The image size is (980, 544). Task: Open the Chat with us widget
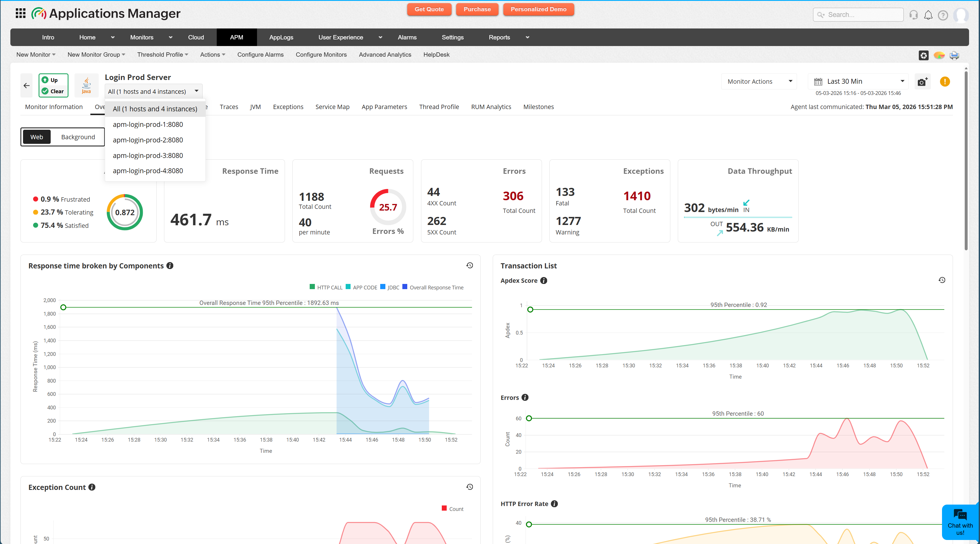(960, 522)
